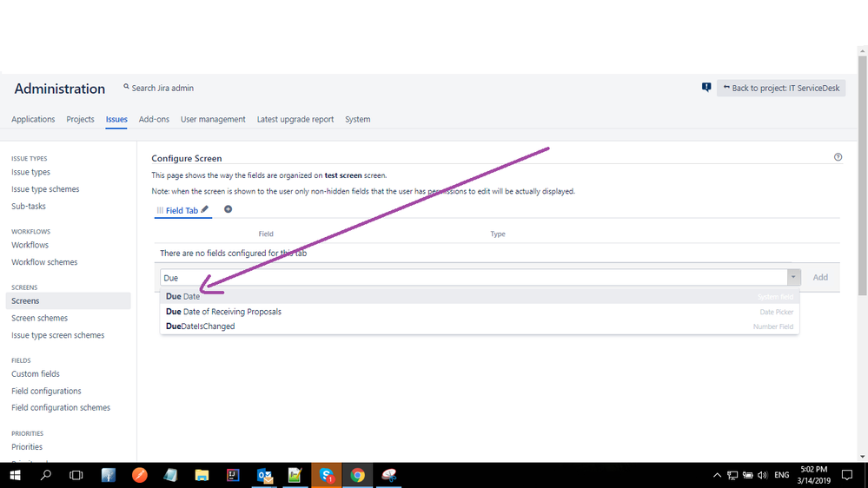Screen dimensions: 868x488
Task: Open Screens in sidebar
Action: tap(68, 301)
